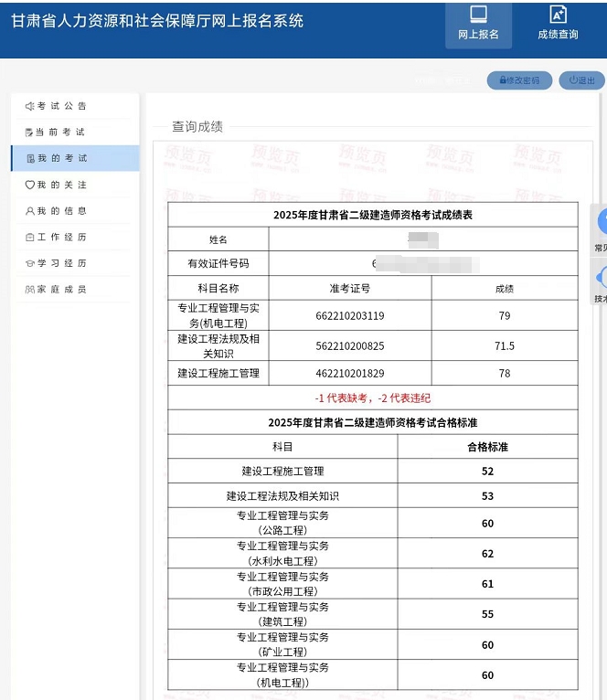The height and width of the screenshot is (700, 607).
Task: Click the 专业工程管理与实务(矿业工程) row label
Action: [282, 644]
